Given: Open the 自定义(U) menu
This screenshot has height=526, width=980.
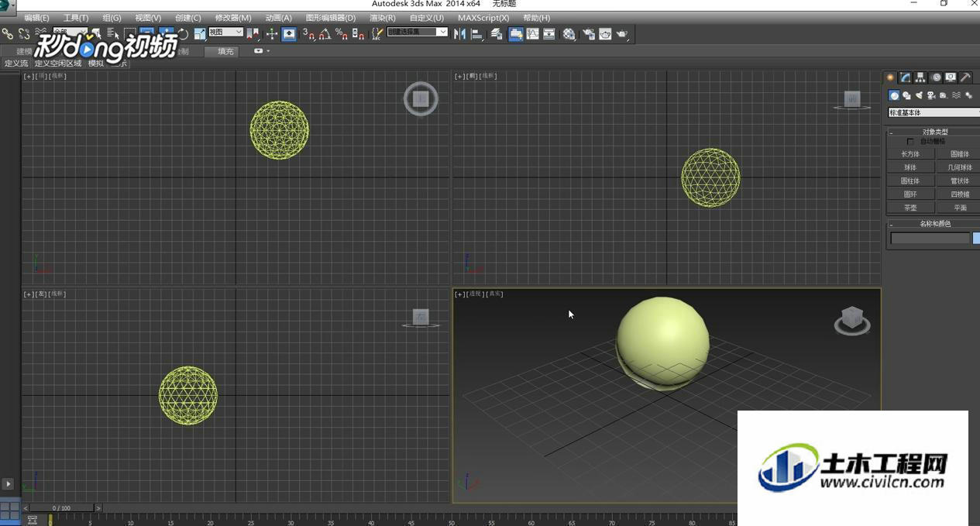Looking at the screenshot, I should tap(427, 18).
